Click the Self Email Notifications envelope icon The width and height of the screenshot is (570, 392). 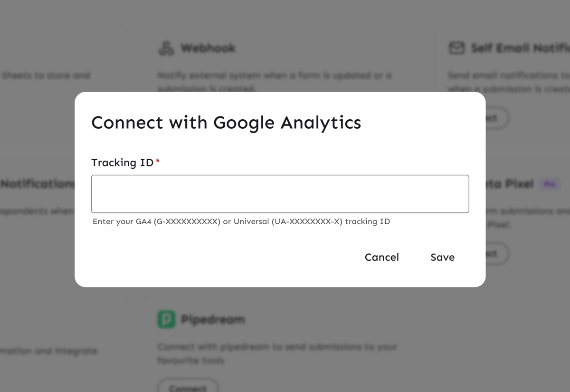456,48
